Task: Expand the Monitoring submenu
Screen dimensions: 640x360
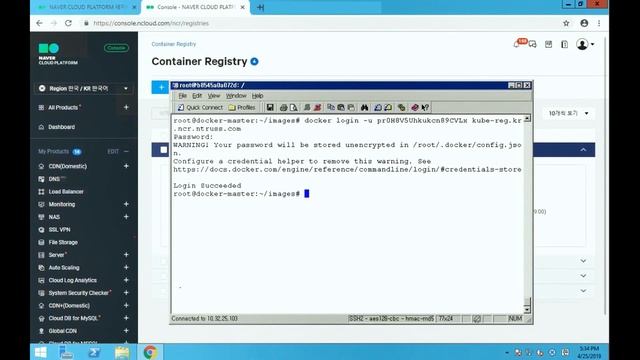Action: pos(126,204)
